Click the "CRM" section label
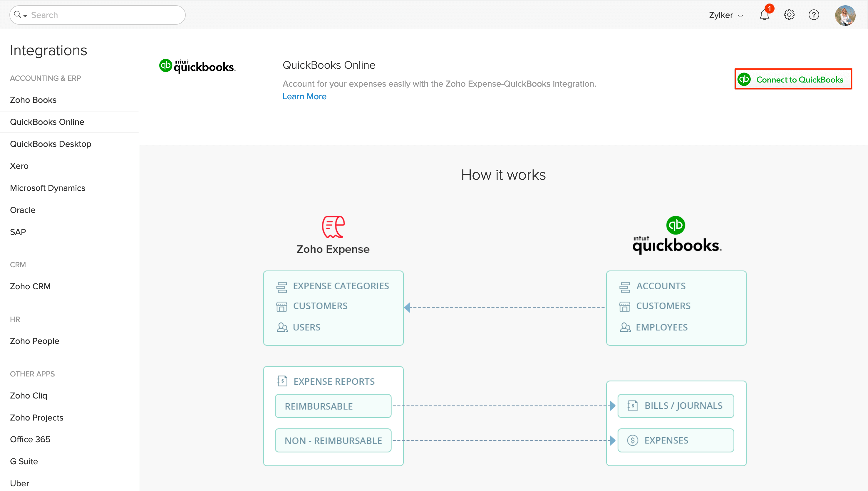The image size is (868, 491). [x=18, y=265]
